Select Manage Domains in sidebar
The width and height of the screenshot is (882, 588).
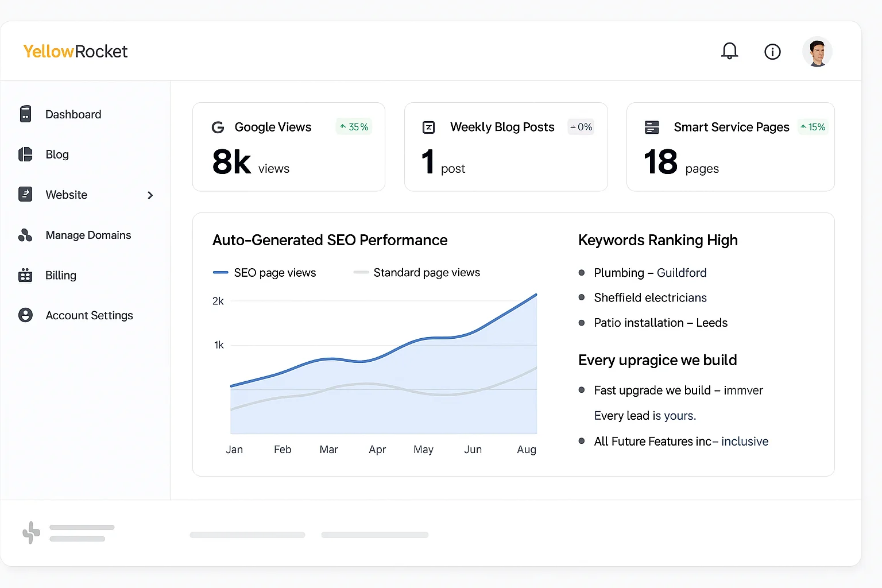click(x=88, y=235)
